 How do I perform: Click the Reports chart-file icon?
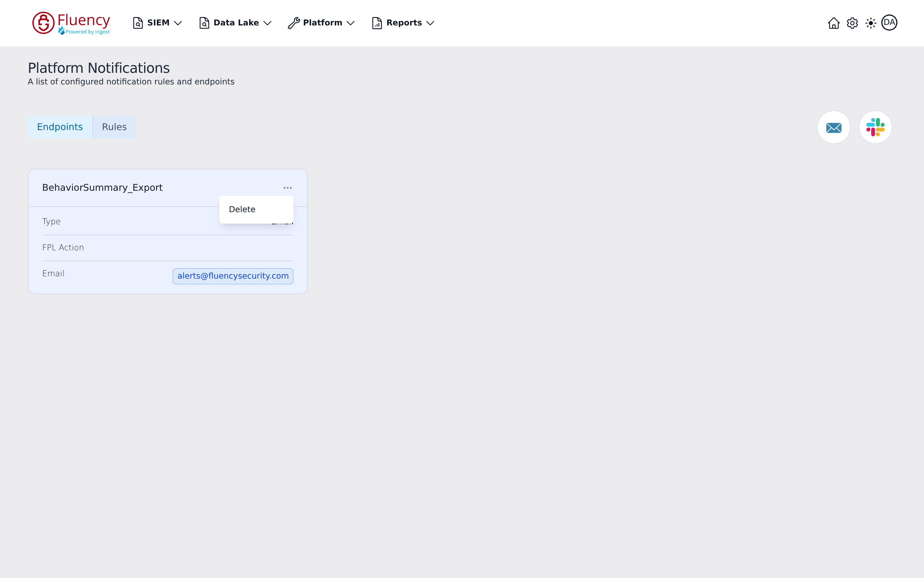[377, 23]
